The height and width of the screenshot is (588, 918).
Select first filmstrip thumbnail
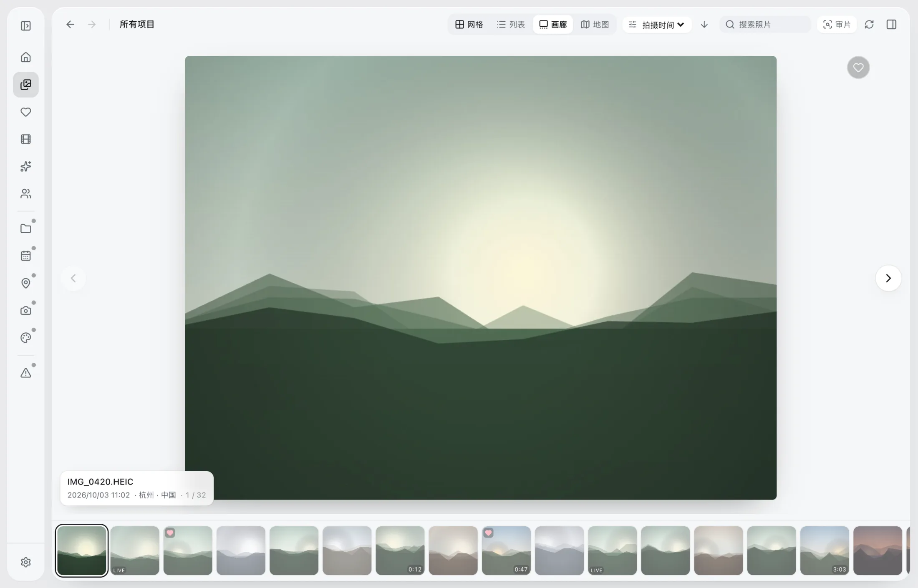tap(81, 550)
